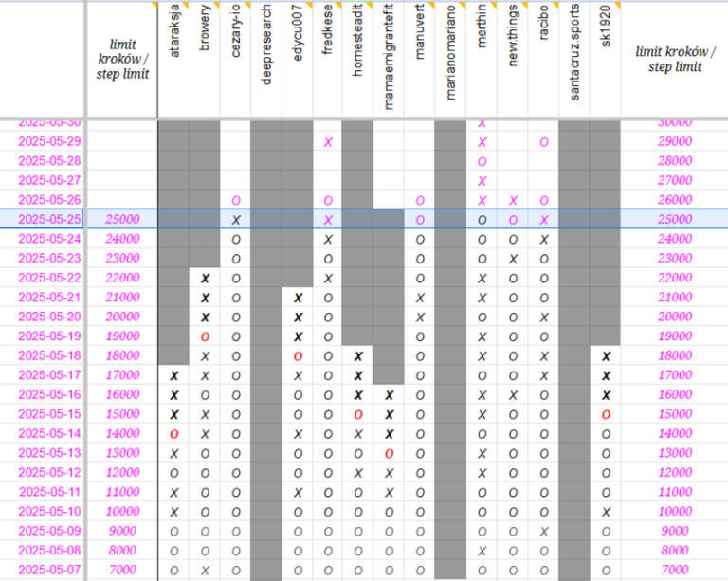
Task: Select the 29000 step limit cell
Action: pyautogui.click(x=675, y=141)
